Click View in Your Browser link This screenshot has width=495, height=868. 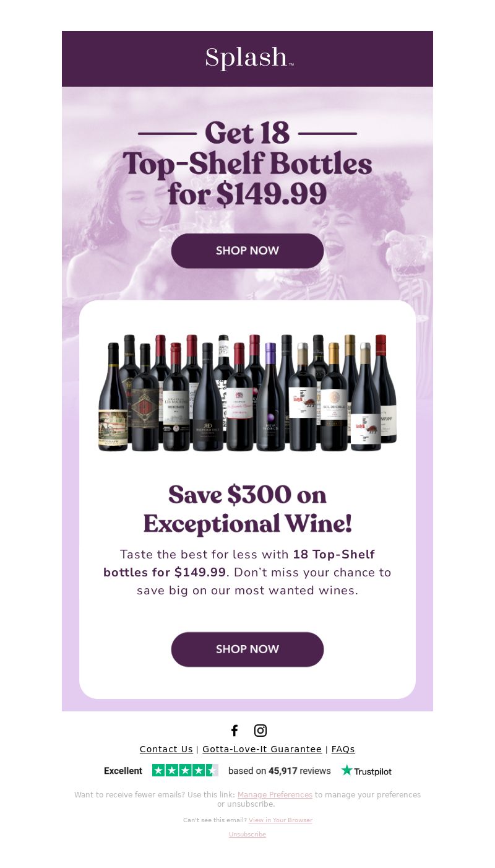click(280, 820)
